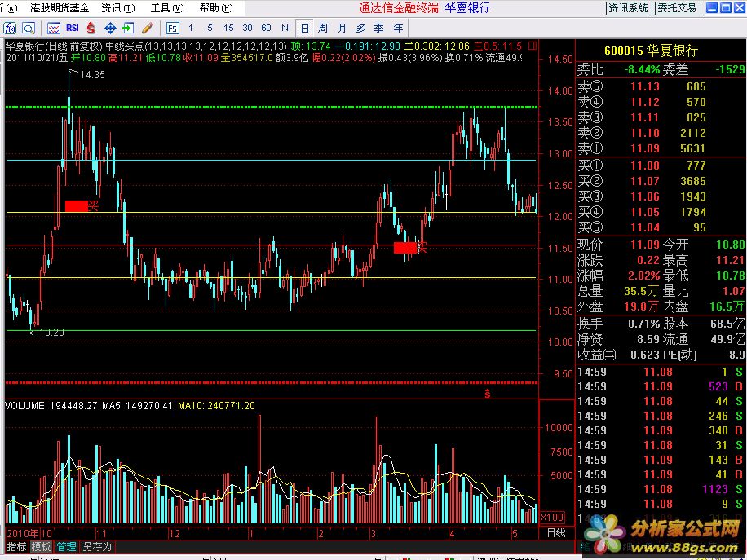Open the 管理 tab at bottom
This screenshot has height=560, width=747.
tap(66, 547)
